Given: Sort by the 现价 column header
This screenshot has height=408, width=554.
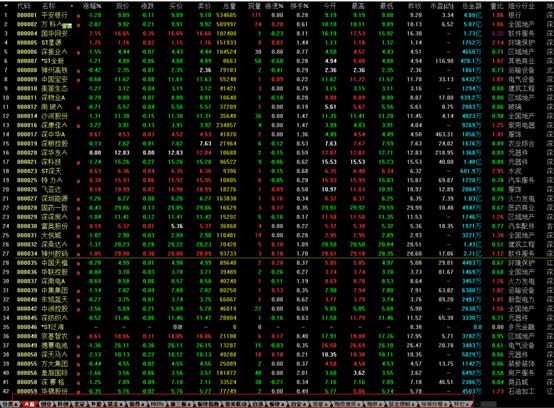Looking at the screenshot, I should coord(122,6).
